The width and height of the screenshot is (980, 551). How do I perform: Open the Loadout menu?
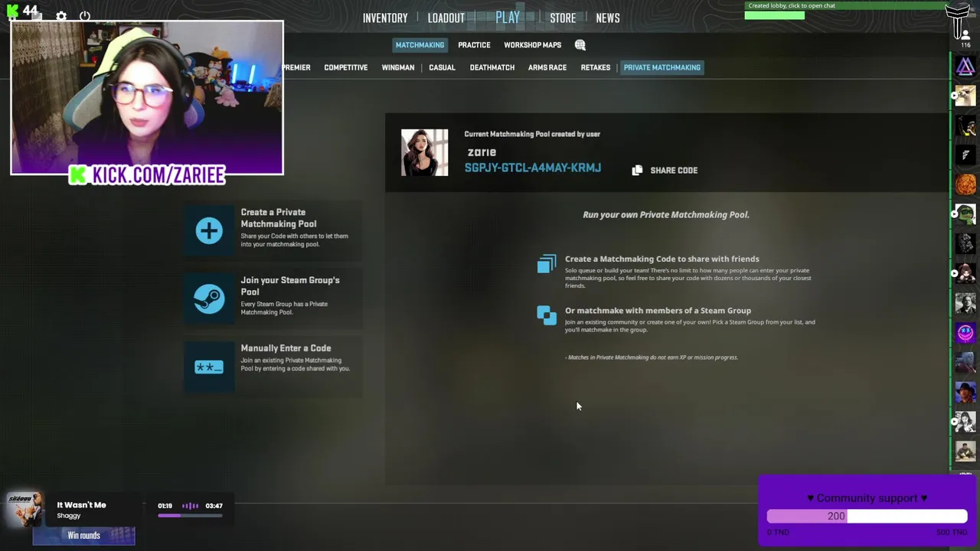tap(446, 18)
